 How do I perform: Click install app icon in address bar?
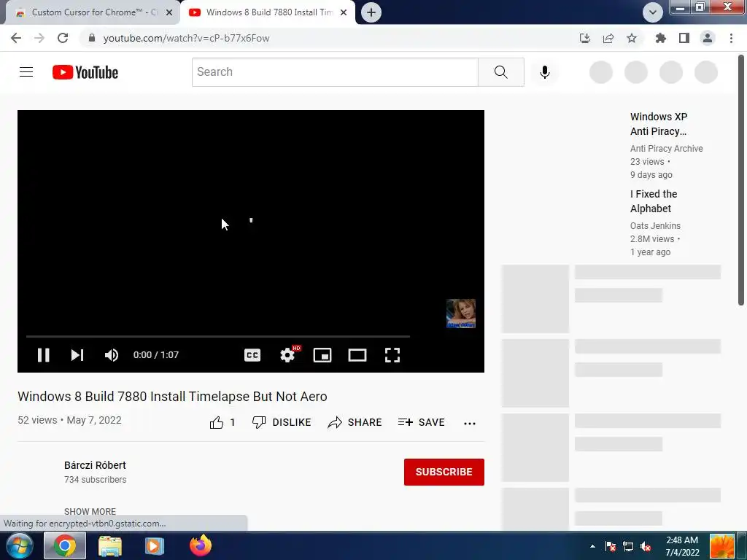tap(585, 38)
